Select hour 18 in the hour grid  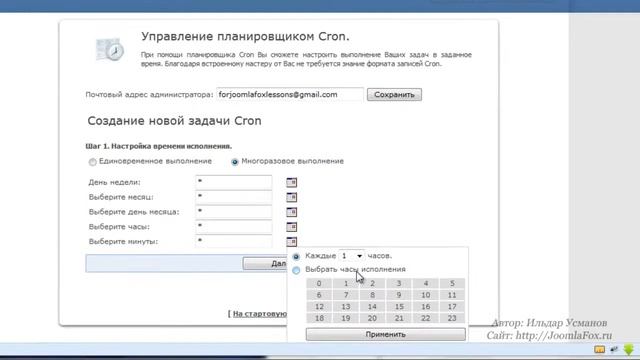tap(319, 318)
